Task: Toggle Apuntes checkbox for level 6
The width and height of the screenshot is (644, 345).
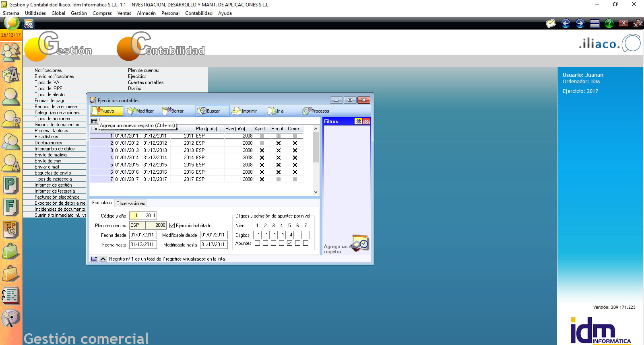Action: tap(297, 243)
